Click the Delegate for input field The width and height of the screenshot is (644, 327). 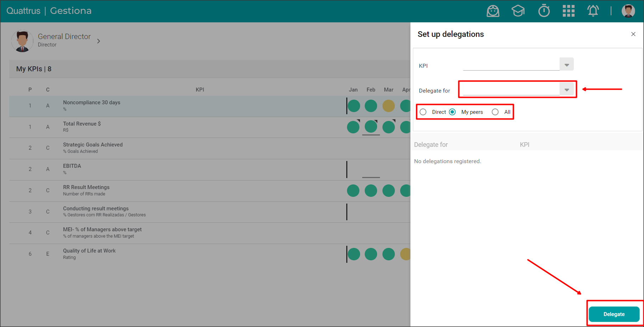(x=511, y=89)
